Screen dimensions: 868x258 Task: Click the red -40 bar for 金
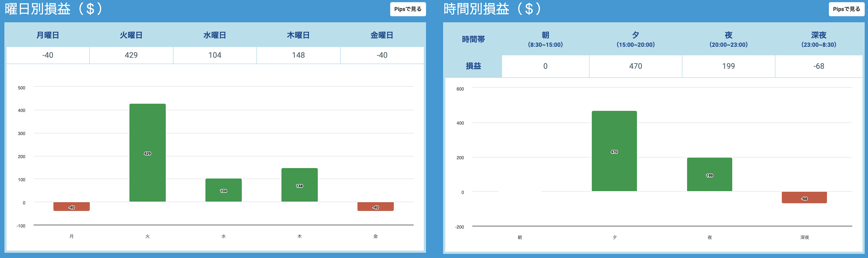tap(376, 207)
